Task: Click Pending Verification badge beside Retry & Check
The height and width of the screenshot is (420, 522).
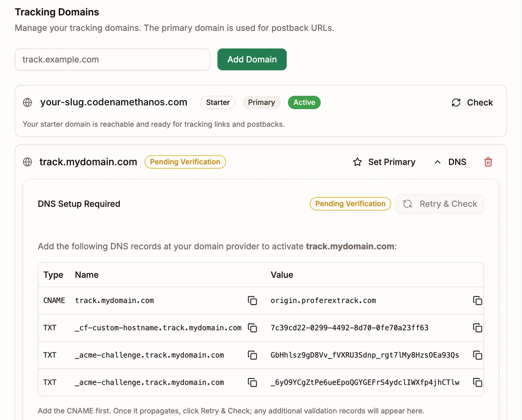Action: click(x=350, y=204)
